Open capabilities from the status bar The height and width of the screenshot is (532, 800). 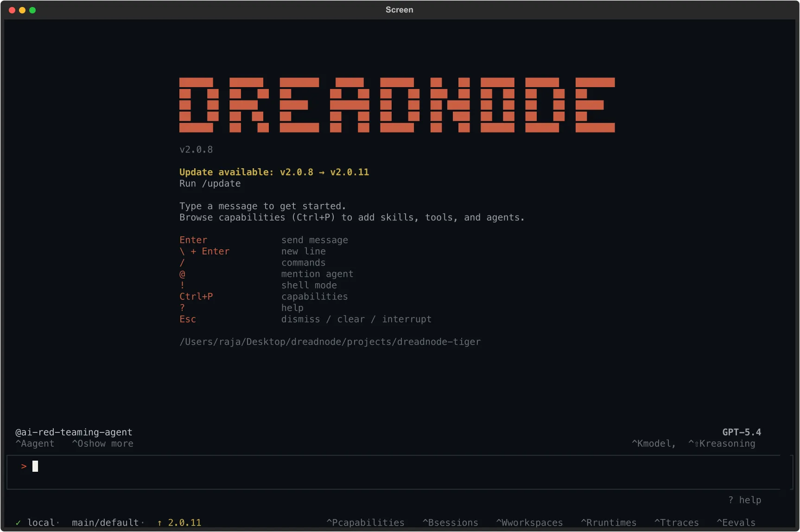[x=365, y=522]
